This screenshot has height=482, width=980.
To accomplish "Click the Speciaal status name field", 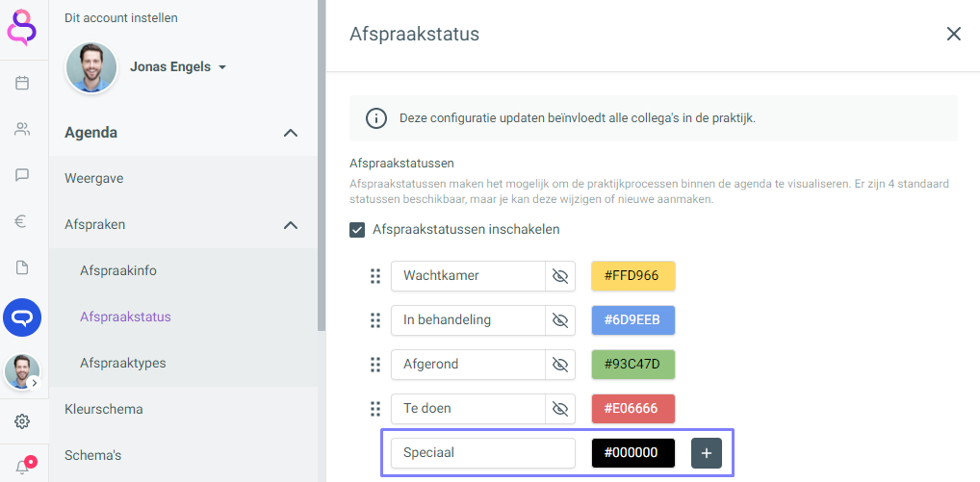I will tap(482, 453).
